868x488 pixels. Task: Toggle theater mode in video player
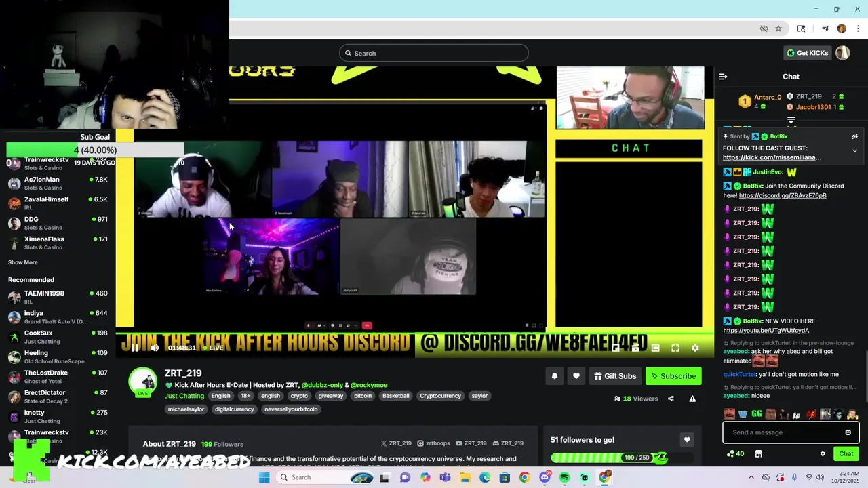pos(656,348)
